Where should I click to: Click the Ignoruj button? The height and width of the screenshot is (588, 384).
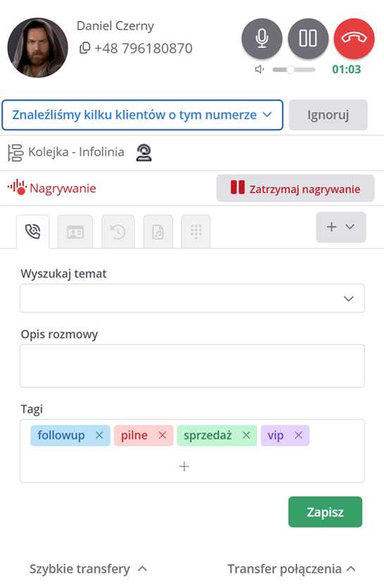tap(328, 115)
